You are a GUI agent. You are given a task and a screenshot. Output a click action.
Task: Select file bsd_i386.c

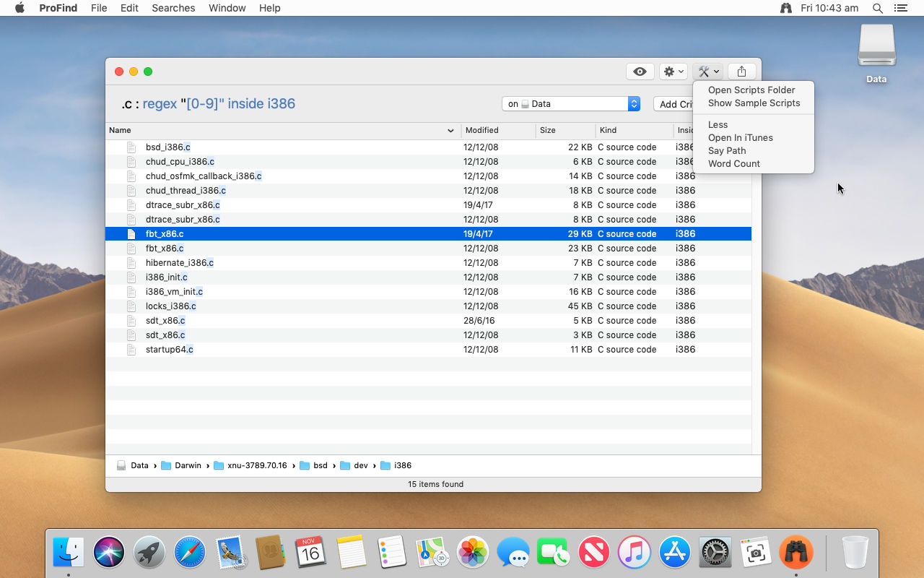tap(428, 147)
